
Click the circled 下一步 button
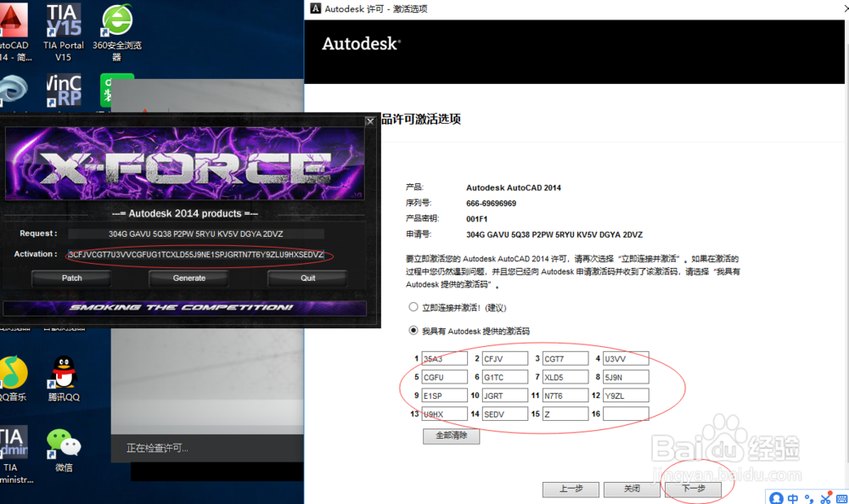click(x=693, y=490)
